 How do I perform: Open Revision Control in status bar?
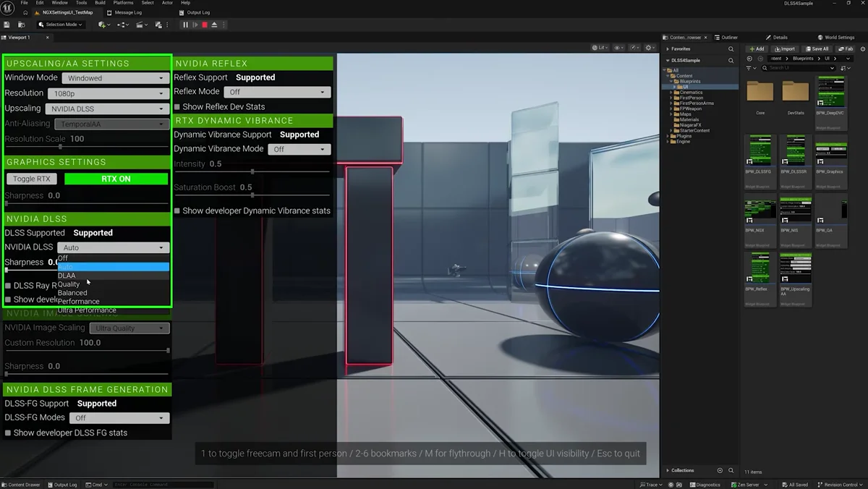[x=840, y=485]
